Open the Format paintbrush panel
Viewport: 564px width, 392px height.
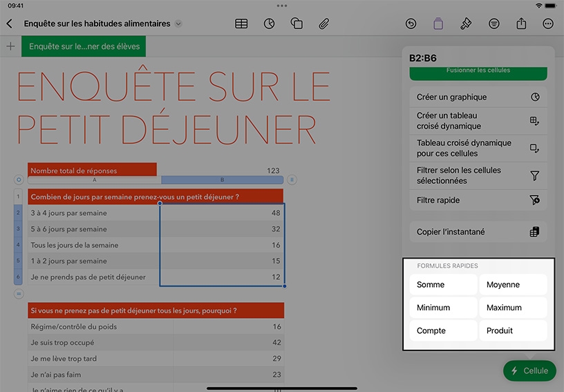(466, 24)
